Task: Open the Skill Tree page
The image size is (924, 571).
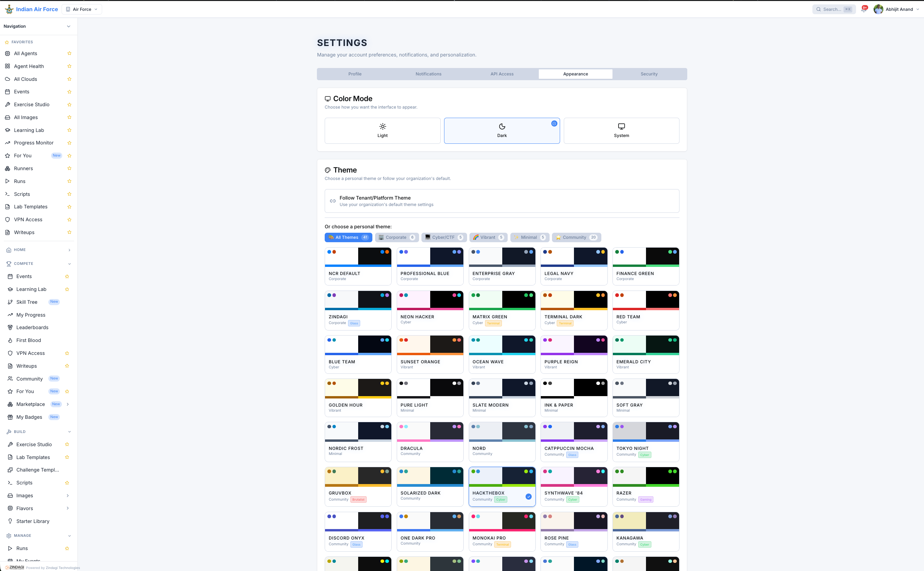Action: click(26, 302)
